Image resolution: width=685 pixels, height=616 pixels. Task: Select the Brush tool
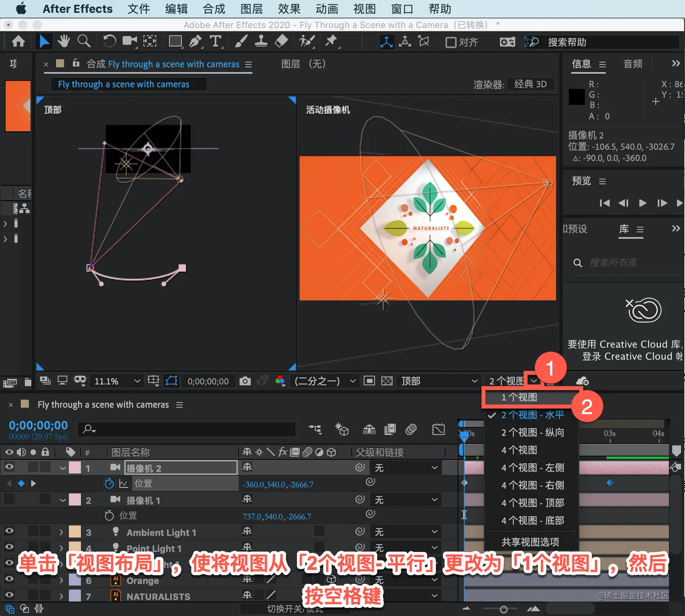point(241,42)
